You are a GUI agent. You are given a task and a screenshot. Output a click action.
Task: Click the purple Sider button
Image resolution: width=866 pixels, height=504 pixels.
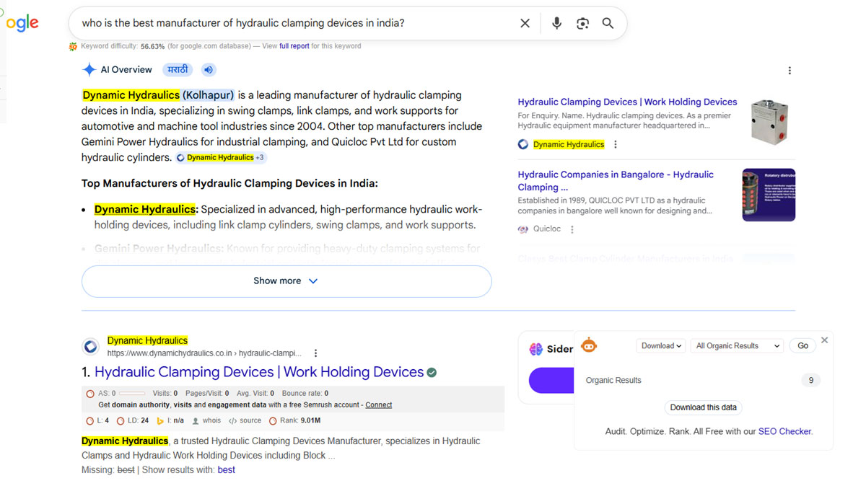click(551, 380)
